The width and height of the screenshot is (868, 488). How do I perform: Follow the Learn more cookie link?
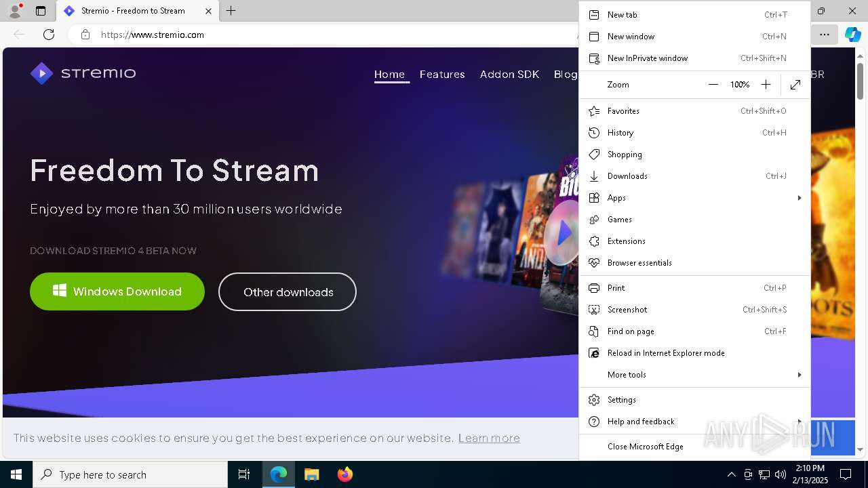pyautogui.click(x=489, y=438)
